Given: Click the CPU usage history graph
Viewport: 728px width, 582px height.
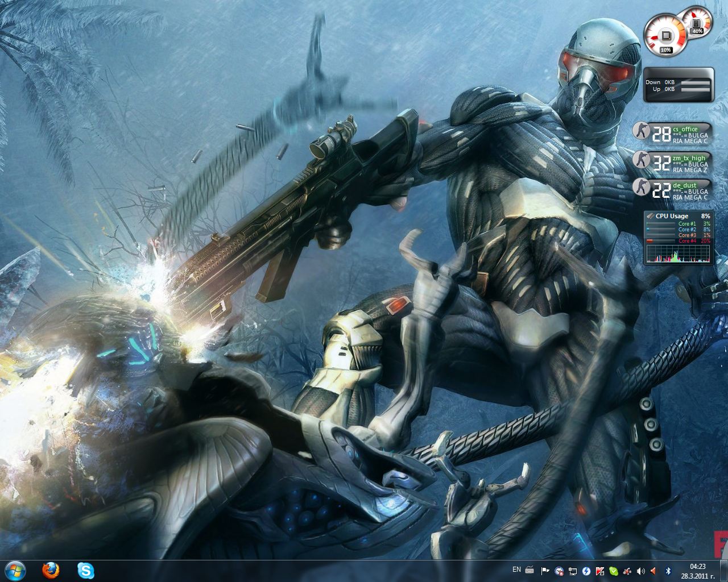Looking at the screenshot, I should pyautogui.click(x=679, y=254).
